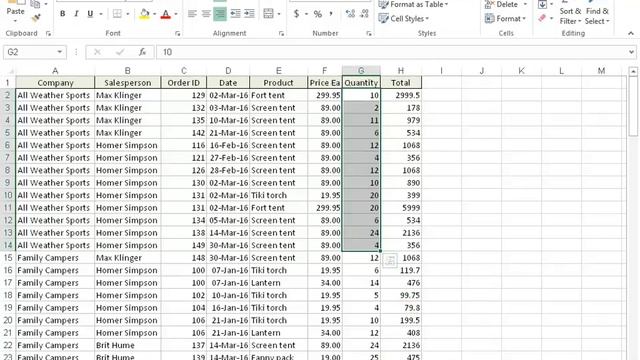This screenshot has height=360, width=640.
Task: Increase decimal places
Action: point(350,14)
